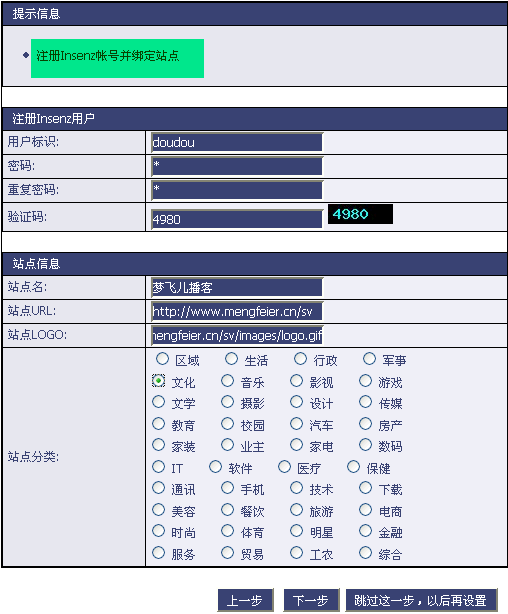Select the 软件 radio option
Viewport: 508px width, 614px height.
(x=215, y=467)
